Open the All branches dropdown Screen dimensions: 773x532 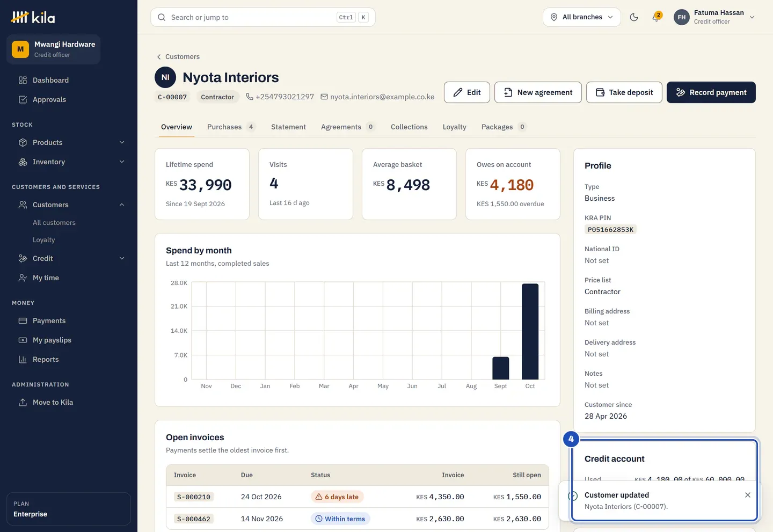582,17
